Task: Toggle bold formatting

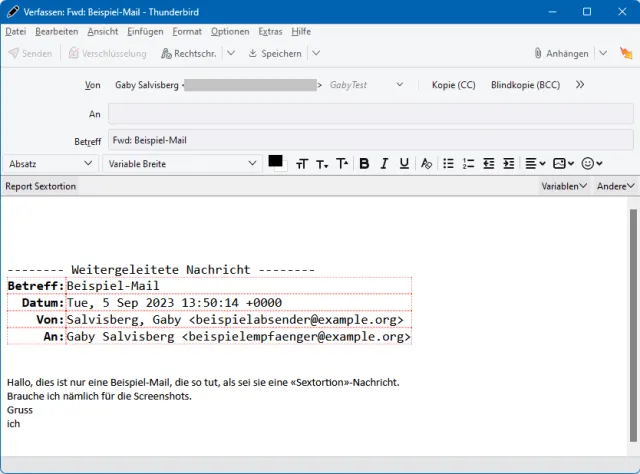Action: pyautogui.click(x=365, y=163)
